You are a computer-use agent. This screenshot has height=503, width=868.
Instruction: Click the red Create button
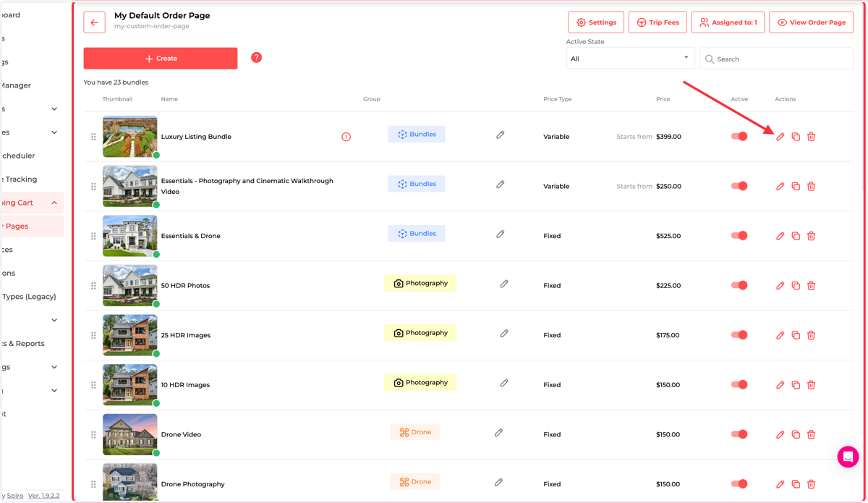point(161,59)
